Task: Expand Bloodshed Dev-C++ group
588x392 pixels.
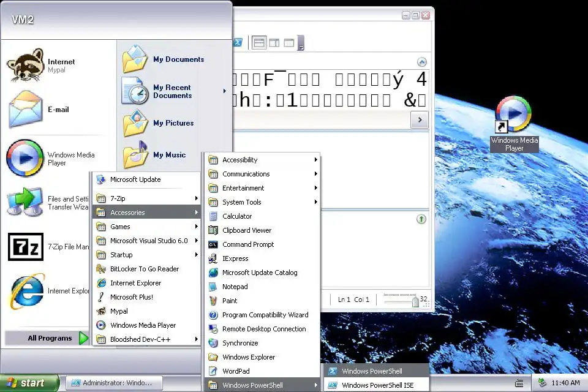Action: click(146, 339)
